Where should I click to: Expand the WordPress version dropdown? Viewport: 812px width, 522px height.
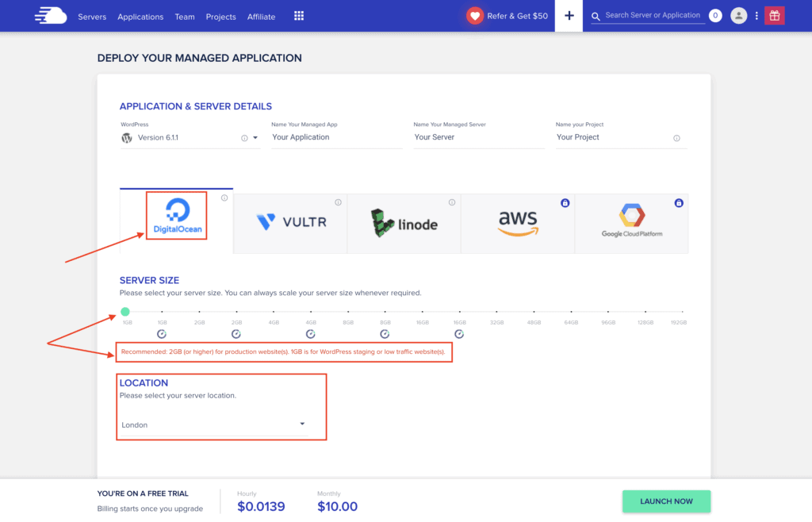tap(255, 138)
